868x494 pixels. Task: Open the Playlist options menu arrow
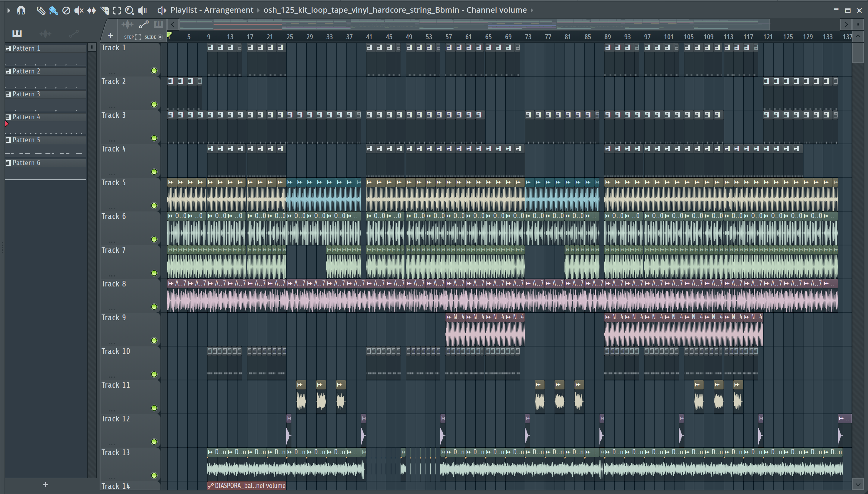[x=9, y=11]
